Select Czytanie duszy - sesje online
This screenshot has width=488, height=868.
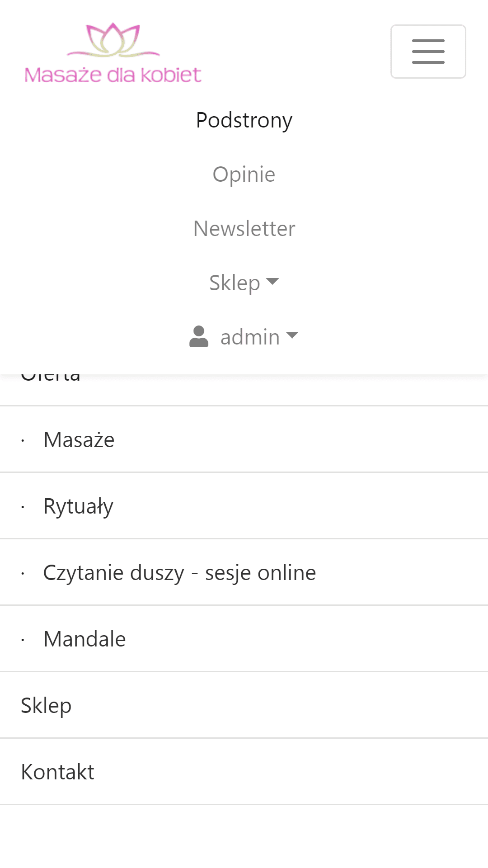[179, 572]
